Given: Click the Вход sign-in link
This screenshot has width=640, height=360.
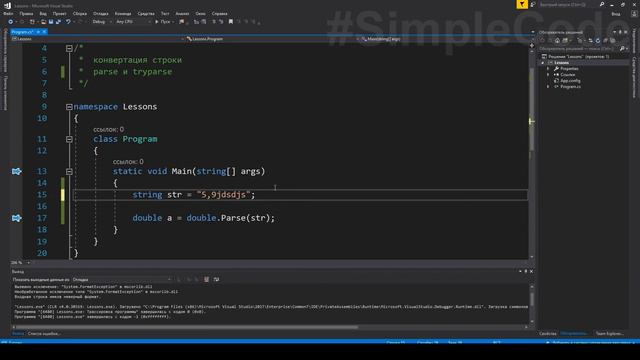Looking at the screenshot, I should point(615,14).
